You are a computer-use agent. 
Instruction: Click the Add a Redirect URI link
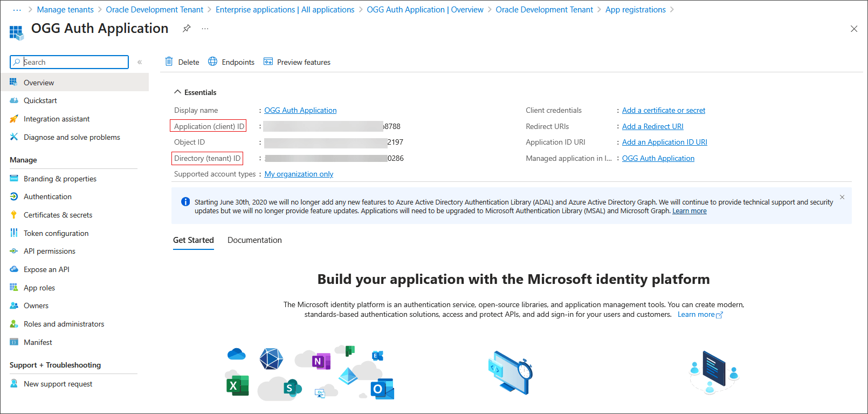pyautogui.click(x=653, y=126)
